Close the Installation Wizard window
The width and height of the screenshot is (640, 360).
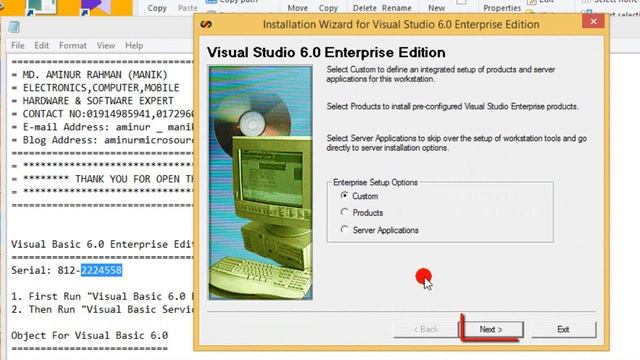click(593, 22)
